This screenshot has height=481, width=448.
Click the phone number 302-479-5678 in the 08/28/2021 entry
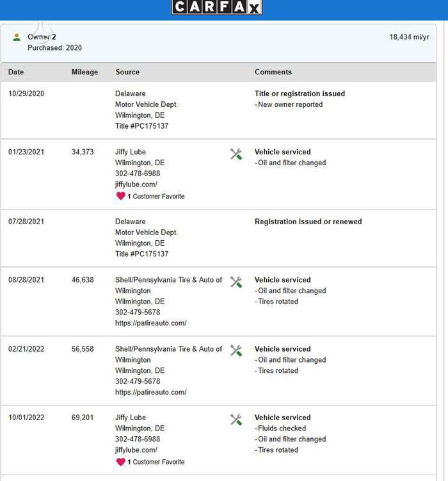138,313
